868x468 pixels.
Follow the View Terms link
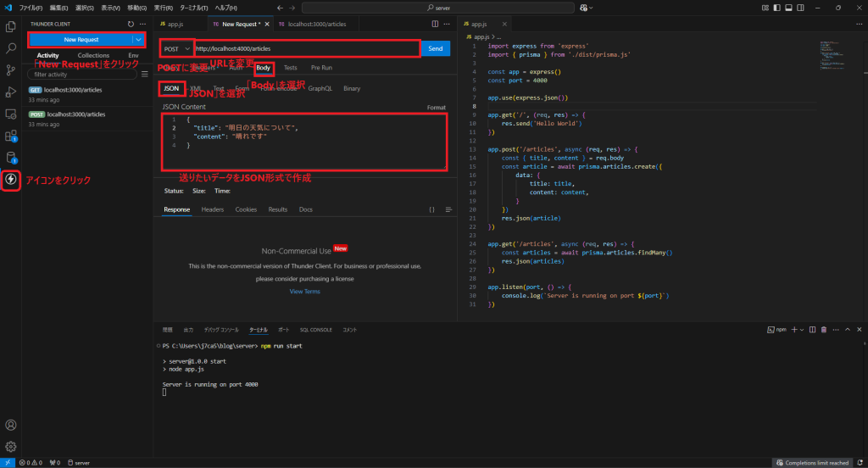pos(304,291)
